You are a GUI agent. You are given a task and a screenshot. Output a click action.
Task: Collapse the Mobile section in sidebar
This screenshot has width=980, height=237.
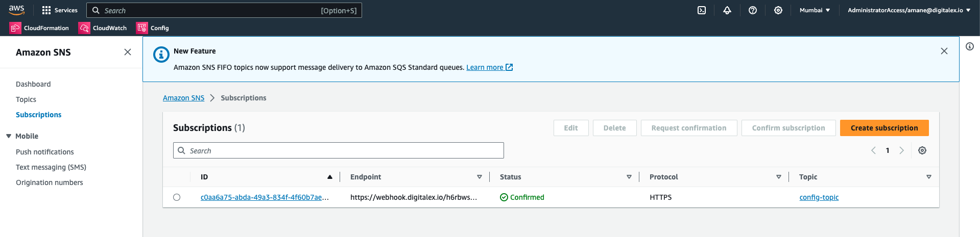click(9, 136)
